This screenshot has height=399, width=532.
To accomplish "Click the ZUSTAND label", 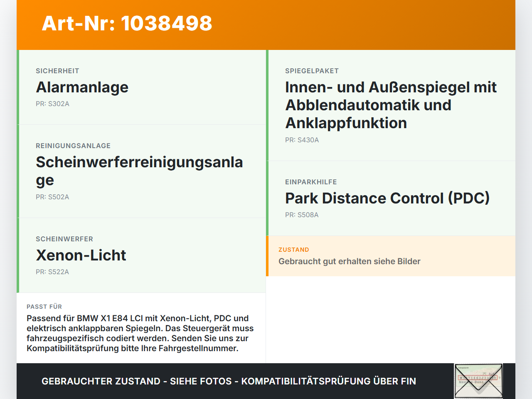I will (294, 250).
